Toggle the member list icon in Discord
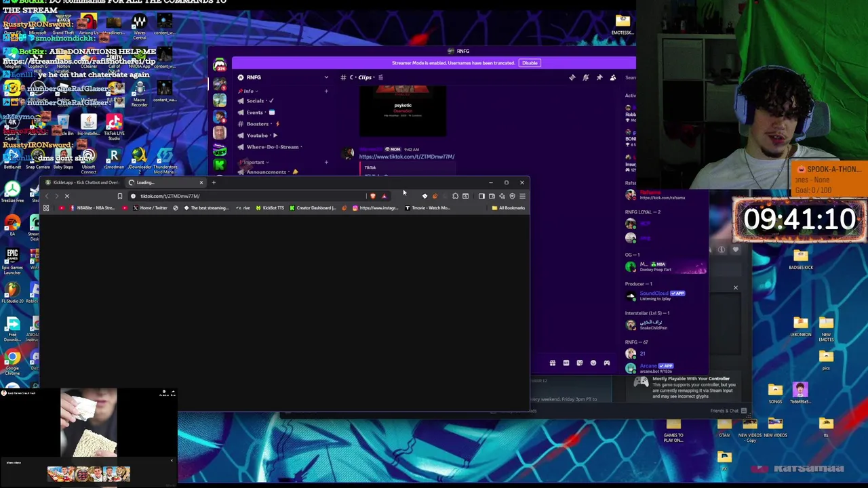868x488 pixels. pyautogui.click(x=613, y=78)
